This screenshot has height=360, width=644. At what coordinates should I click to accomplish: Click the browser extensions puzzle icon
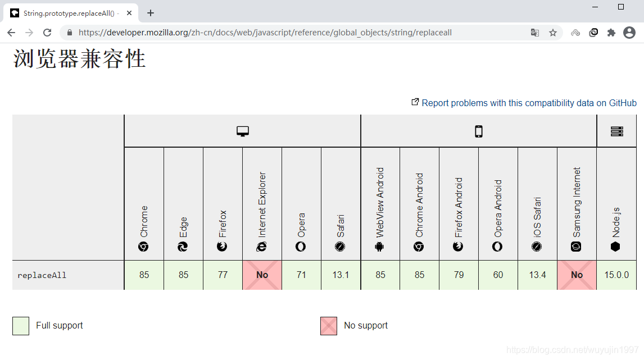click(611, 33)
